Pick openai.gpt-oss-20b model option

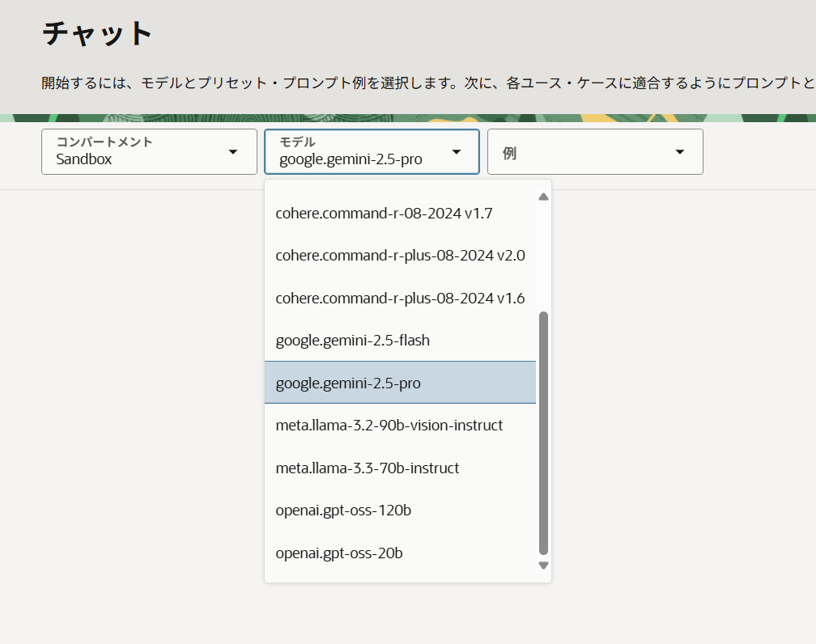337,553
